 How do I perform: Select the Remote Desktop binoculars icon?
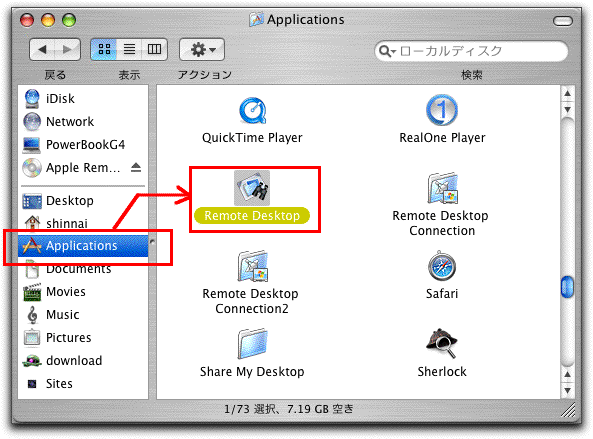coord(252,188)
